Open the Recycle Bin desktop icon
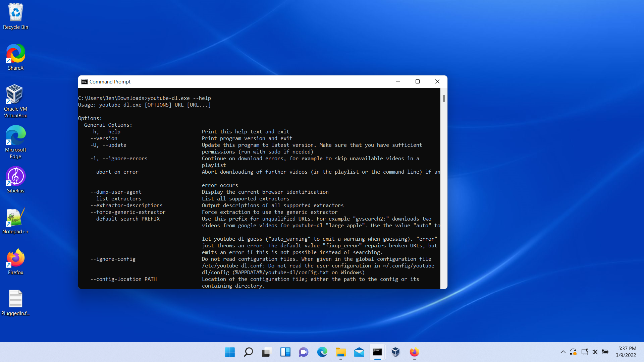The width and height of the screenshot is (644, 362). 15,16
